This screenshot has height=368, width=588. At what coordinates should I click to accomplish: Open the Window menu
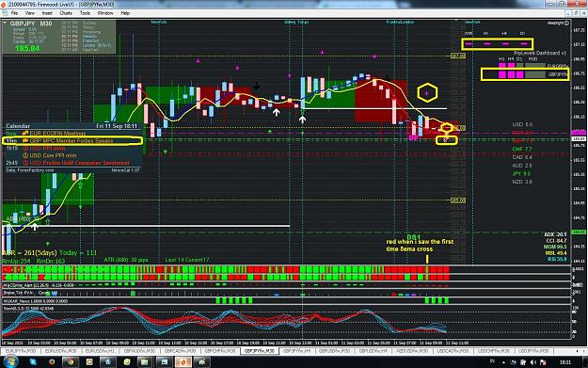point(105,13)
